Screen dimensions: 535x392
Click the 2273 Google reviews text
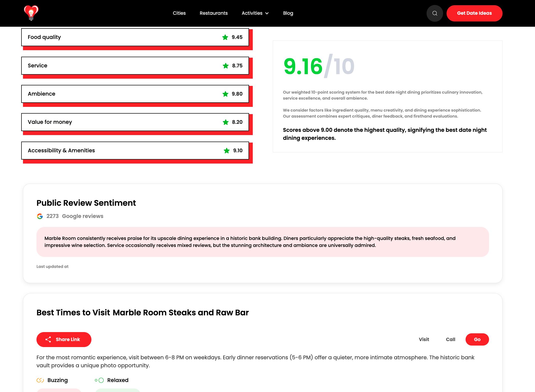75,216
